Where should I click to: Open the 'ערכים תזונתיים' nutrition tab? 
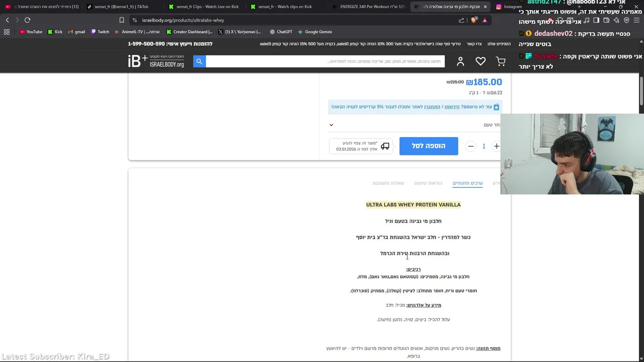(467, 183)
